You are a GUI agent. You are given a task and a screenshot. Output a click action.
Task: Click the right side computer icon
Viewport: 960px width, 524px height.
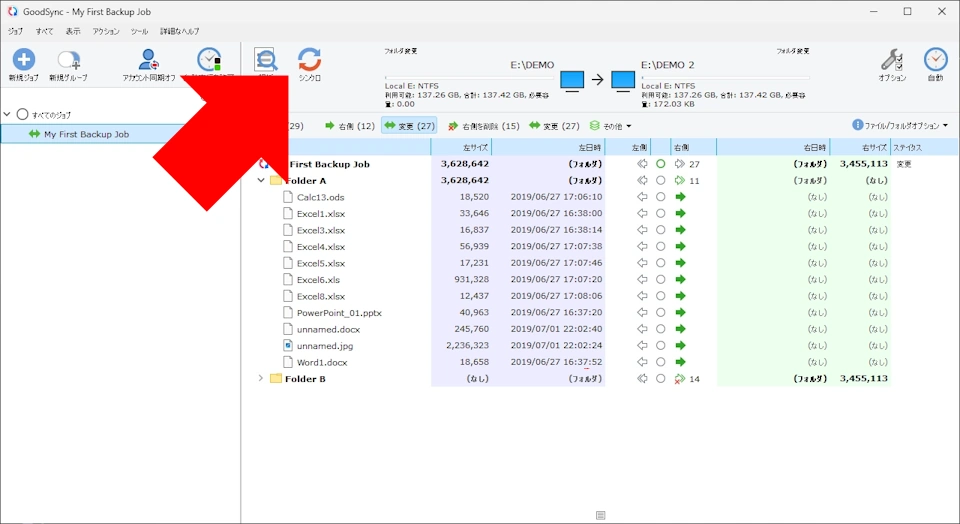tap(623, 81)
